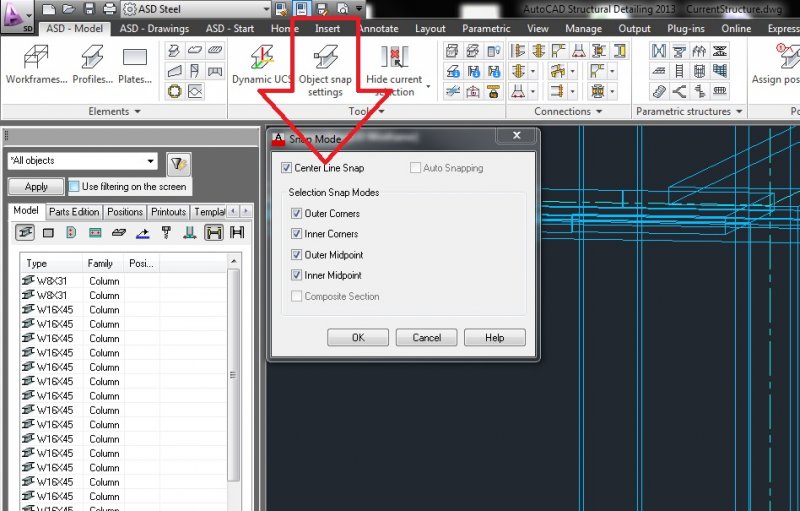Open the Plug-ins ribbon tab

click(x=685, y=29)
